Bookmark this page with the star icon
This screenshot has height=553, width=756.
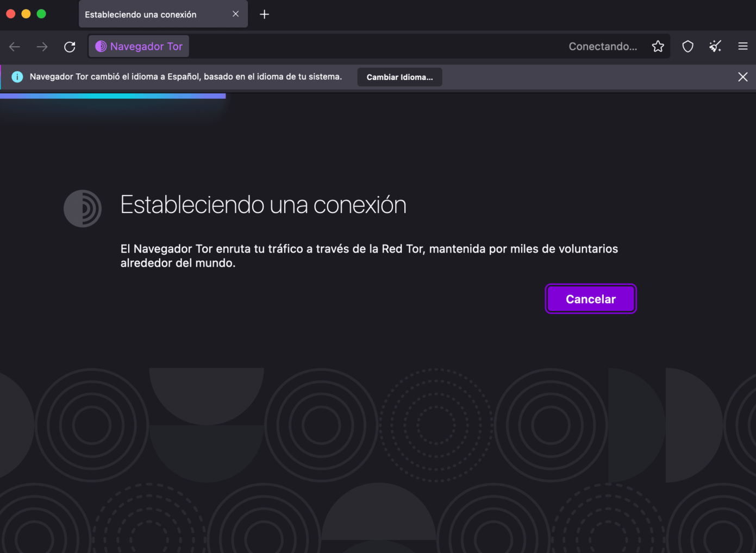coord(658,47)
